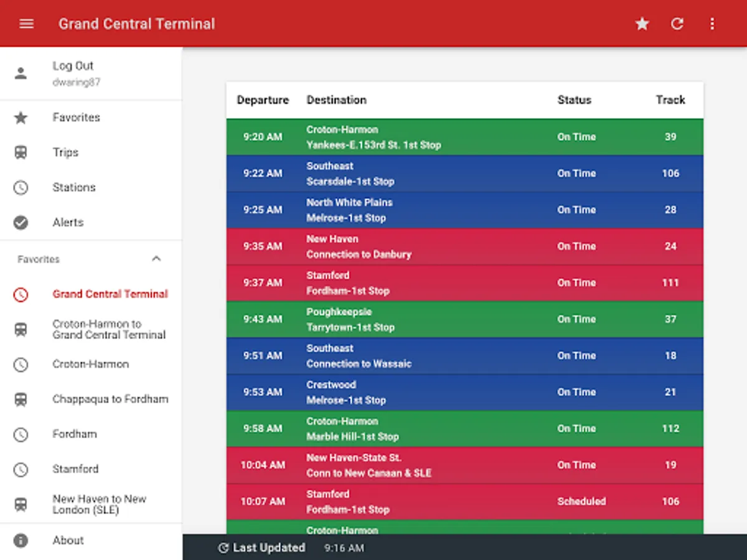Collapse the Favorites section chevron
The width and height of the screenshot is (747, 560).
(156, 259)
